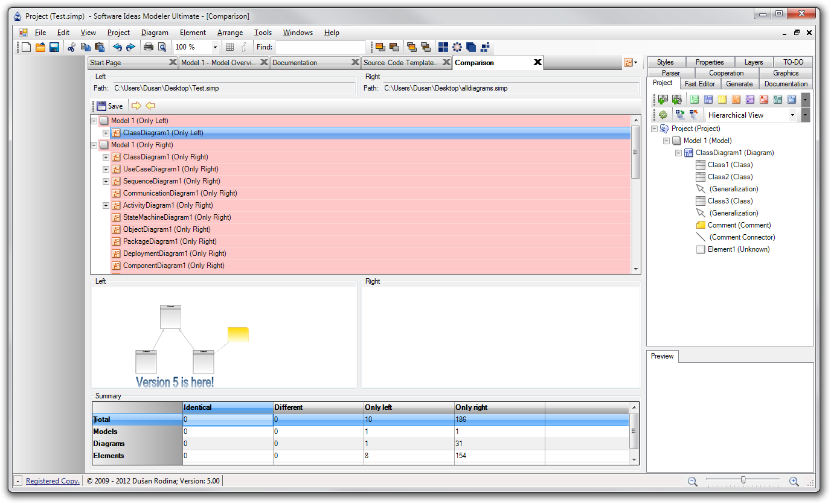Collapse the Model 1 (Only Left) node
The height and width of the screenshot is (504, 831).
[x=94, y=121]
